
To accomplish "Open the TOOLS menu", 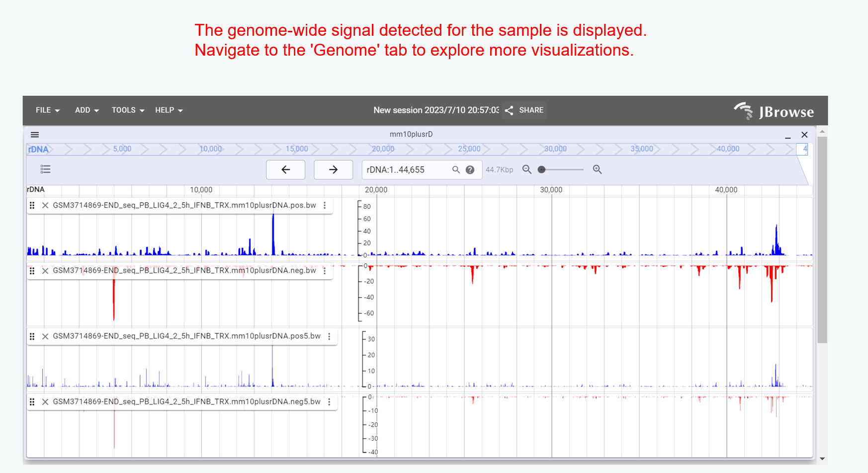I will [128, 110].
